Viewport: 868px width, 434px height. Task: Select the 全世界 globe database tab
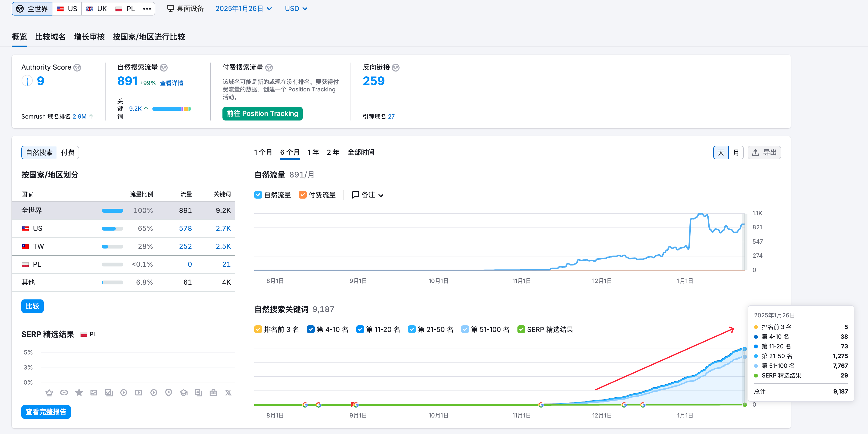(32, 9)
